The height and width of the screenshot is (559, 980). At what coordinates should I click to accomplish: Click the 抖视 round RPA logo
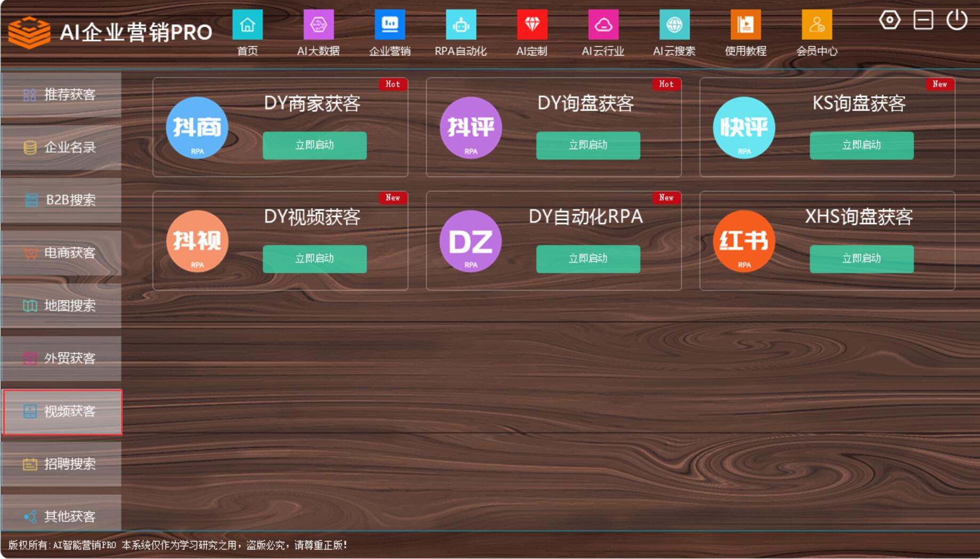pyautogui.click(x=197, y=241)
